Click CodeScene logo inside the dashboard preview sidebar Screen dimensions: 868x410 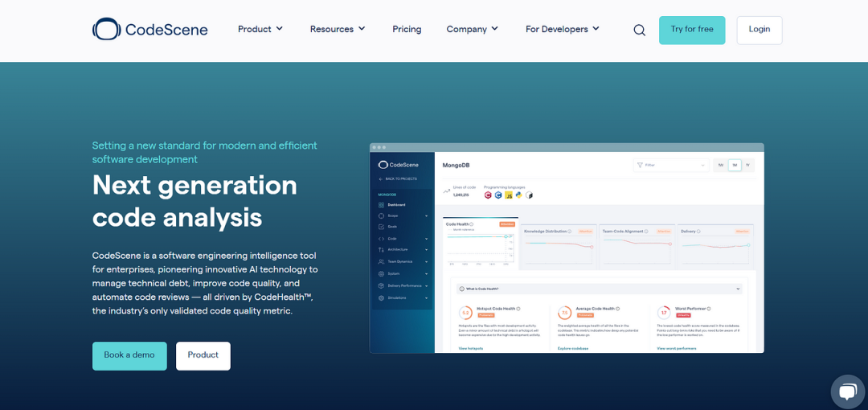pos(399,165)
